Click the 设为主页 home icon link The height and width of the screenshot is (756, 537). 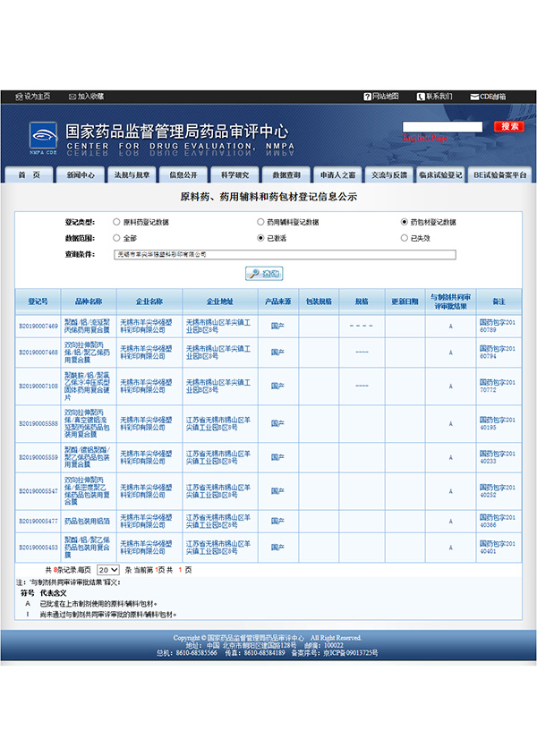pos(33,97)
